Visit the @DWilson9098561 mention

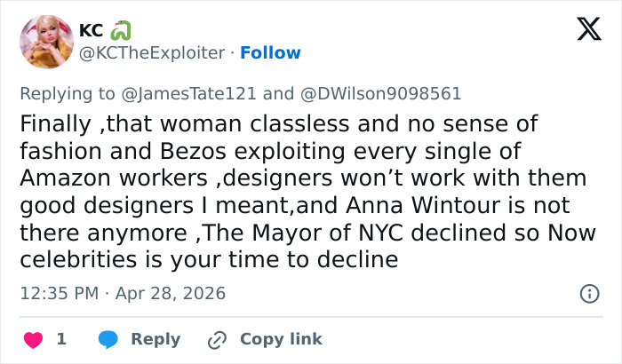[x=379, y=94]
